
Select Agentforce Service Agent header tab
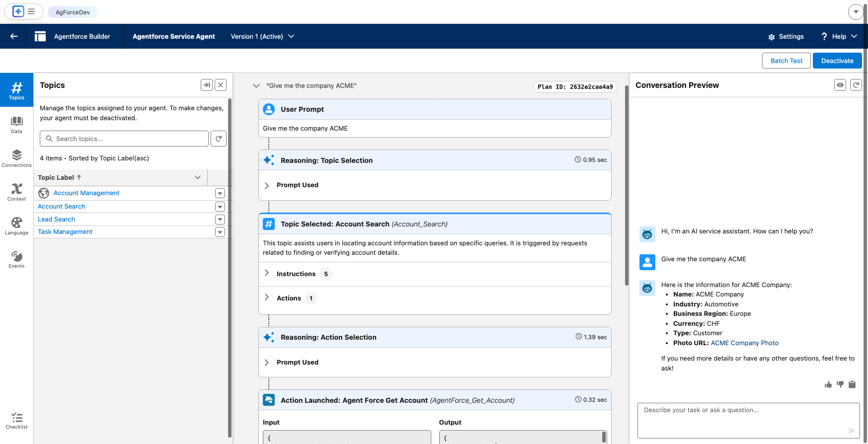point(174,36)
